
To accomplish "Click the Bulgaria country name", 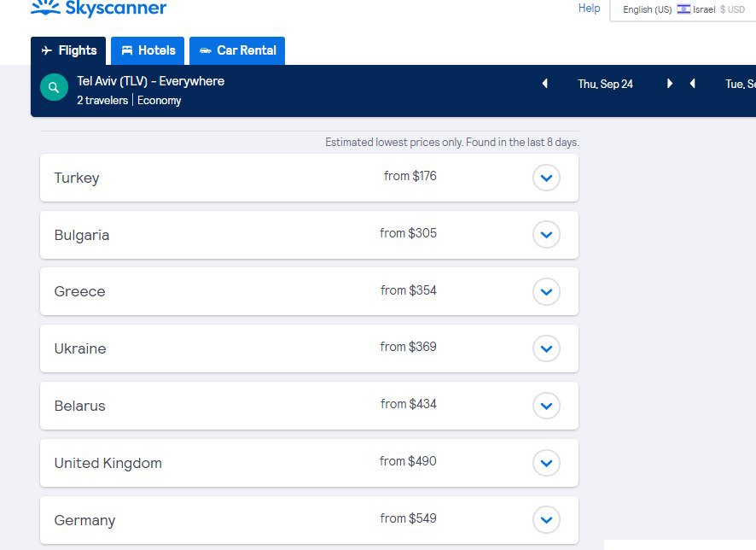I will pos(81,235).
